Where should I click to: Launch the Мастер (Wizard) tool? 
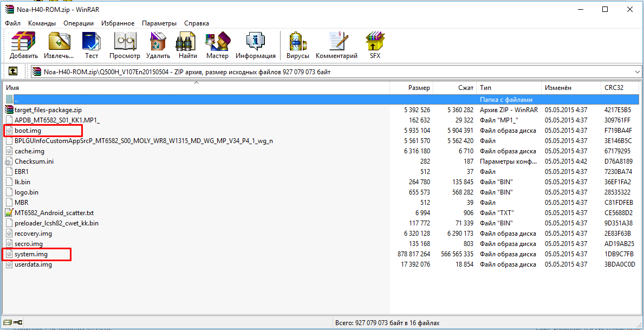[217, 46]
